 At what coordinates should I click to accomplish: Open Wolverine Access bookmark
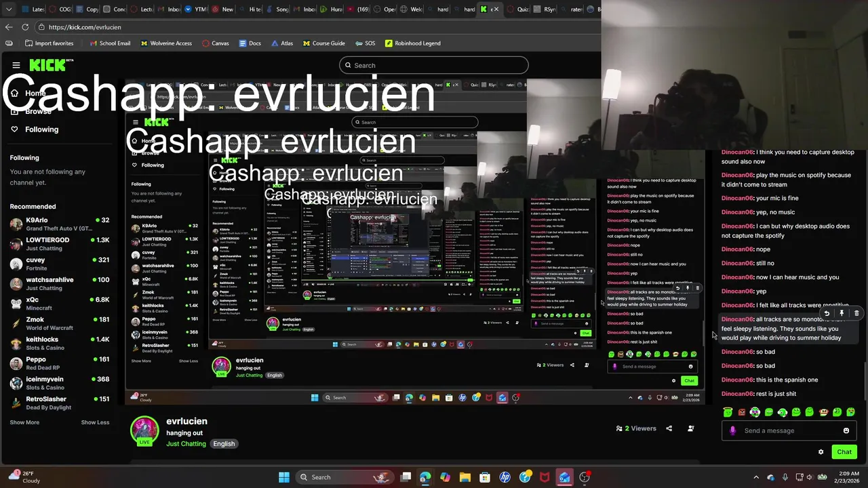click(x=166, y=43)
